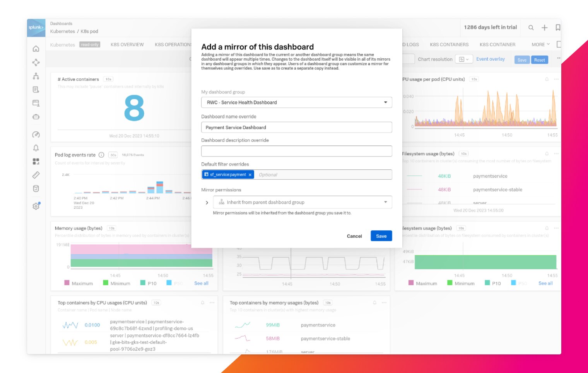Click Cancel in the mirror dialog
This screenshot has width=588, height=373.
tap(354, 236)
